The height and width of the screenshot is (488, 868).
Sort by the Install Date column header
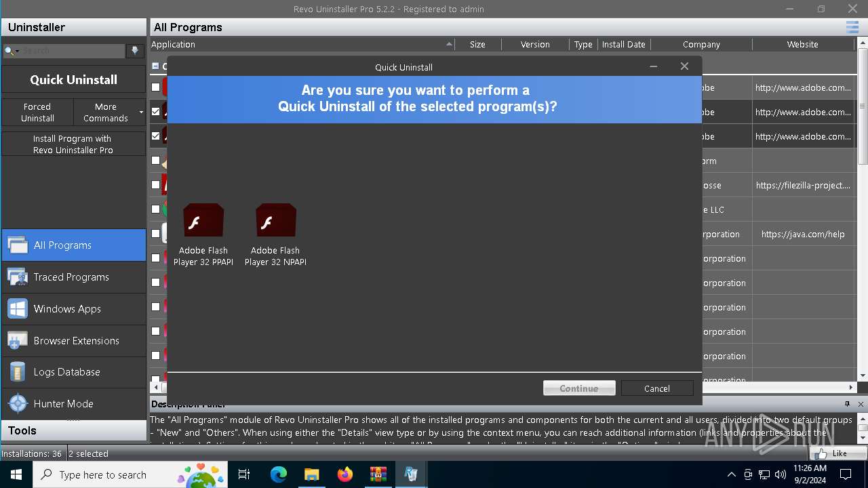624,44
